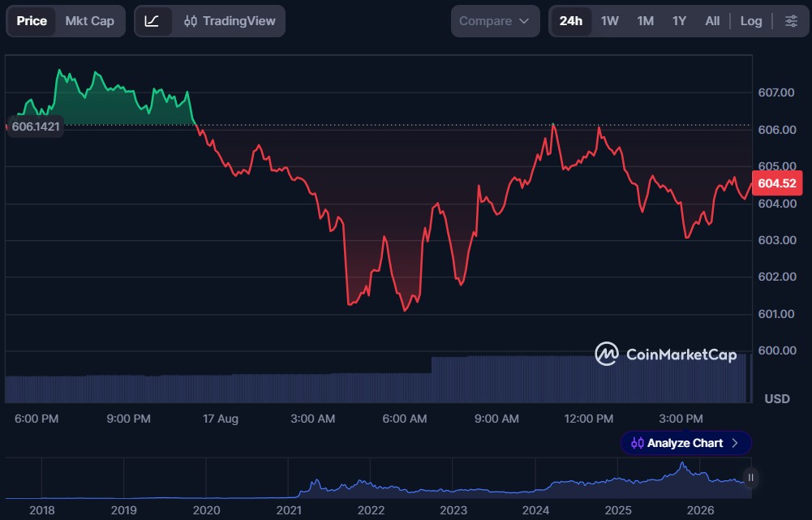
Task: Switch to the line chart view icon
Action: click(x=152, y=21)
